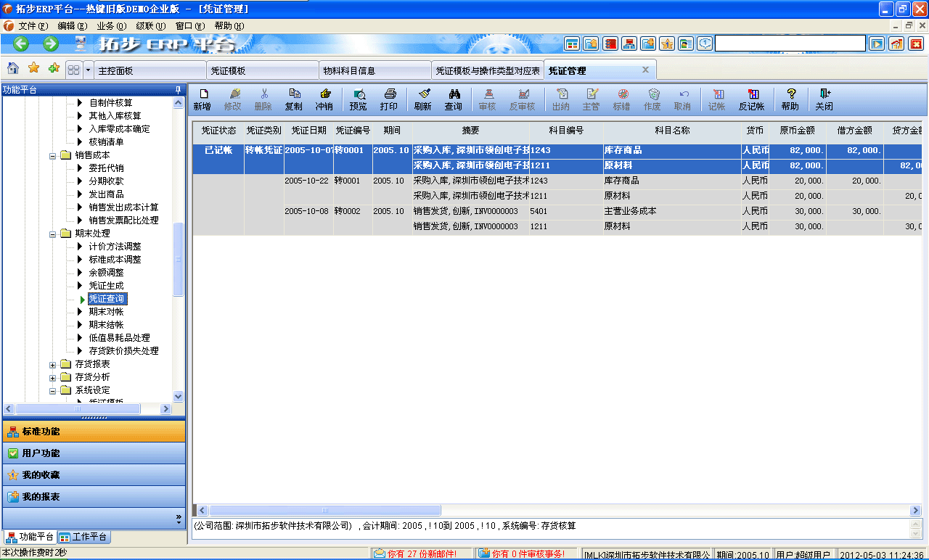
Task: Click the 反记帐 un-posting icon
Action: click(x=753, y=99)
